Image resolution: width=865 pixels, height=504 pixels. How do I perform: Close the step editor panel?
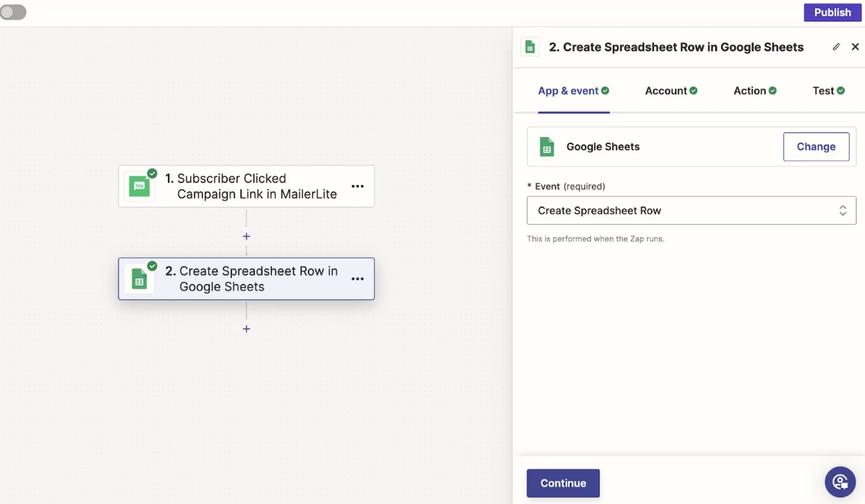[855, 47]
